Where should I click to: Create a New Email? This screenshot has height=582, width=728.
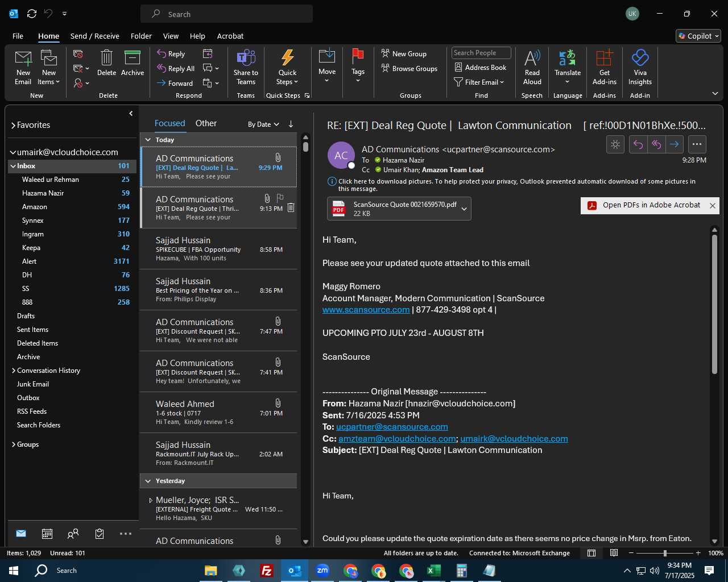[x=23, y=68]
